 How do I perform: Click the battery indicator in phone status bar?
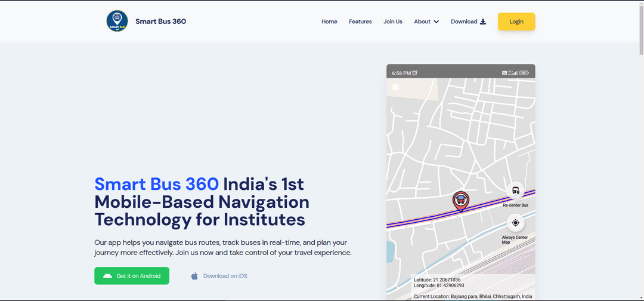point(525,73)
